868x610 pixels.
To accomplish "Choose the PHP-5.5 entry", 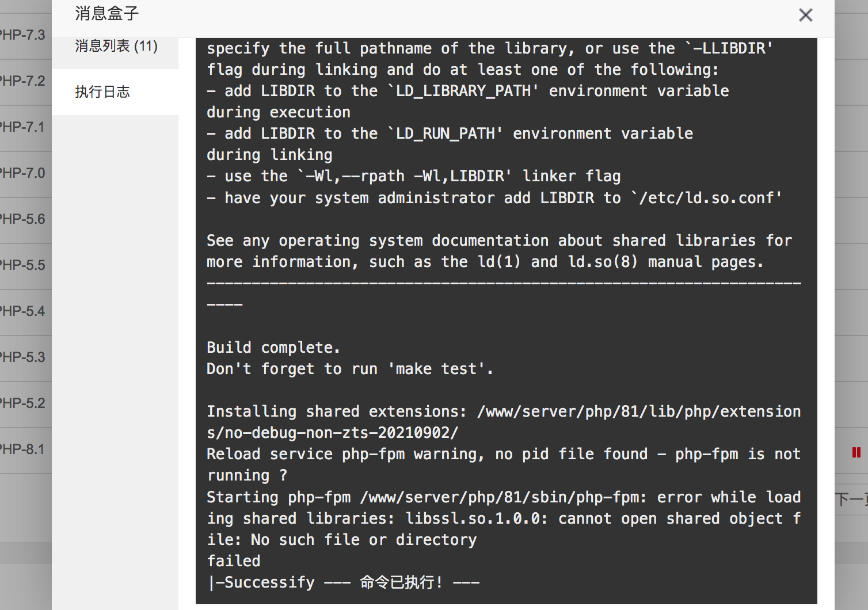I will (x=22, y=265).
